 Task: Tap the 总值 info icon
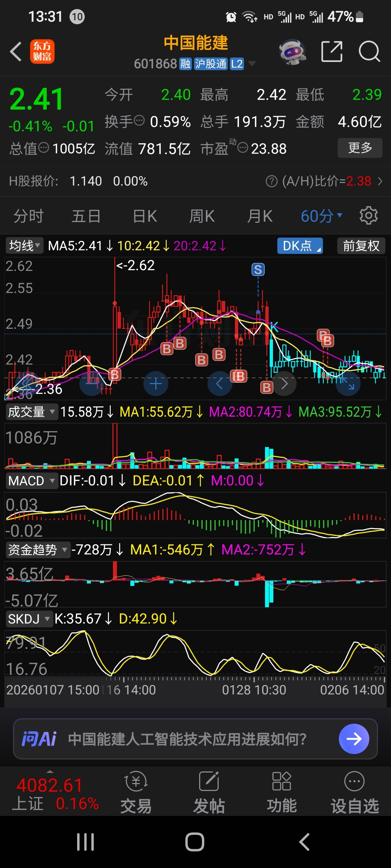click(43, 148)
